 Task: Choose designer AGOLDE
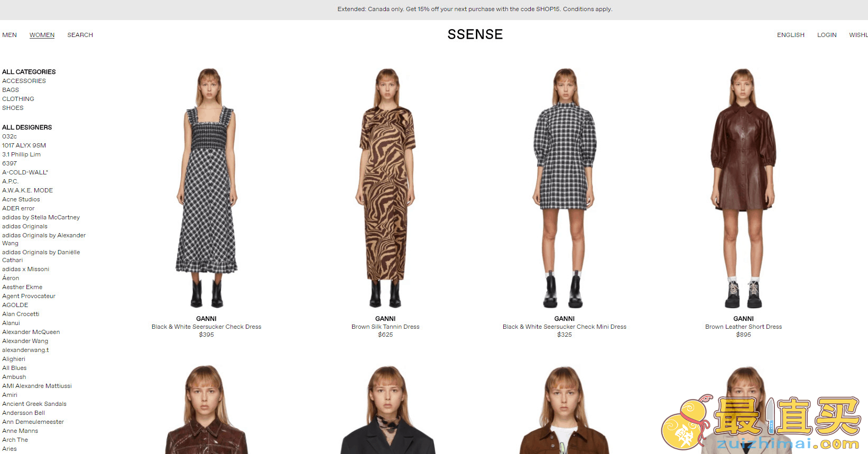click(15, 305)
